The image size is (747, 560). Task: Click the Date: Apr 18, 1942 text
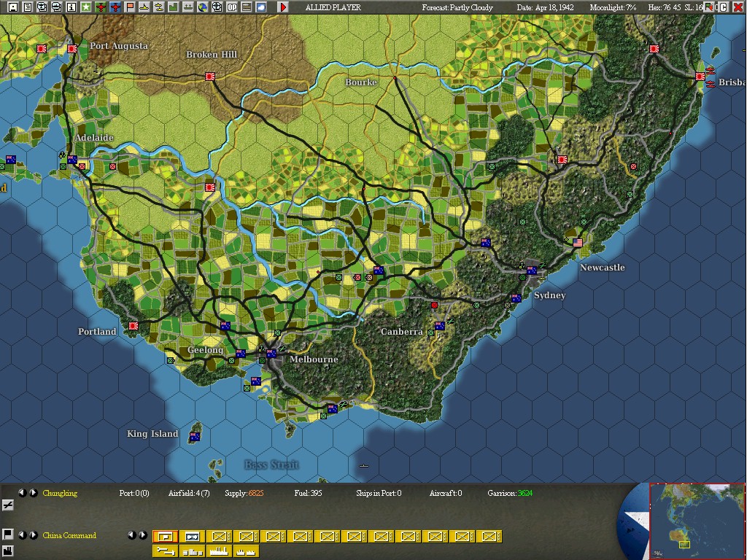click(546, 7)
